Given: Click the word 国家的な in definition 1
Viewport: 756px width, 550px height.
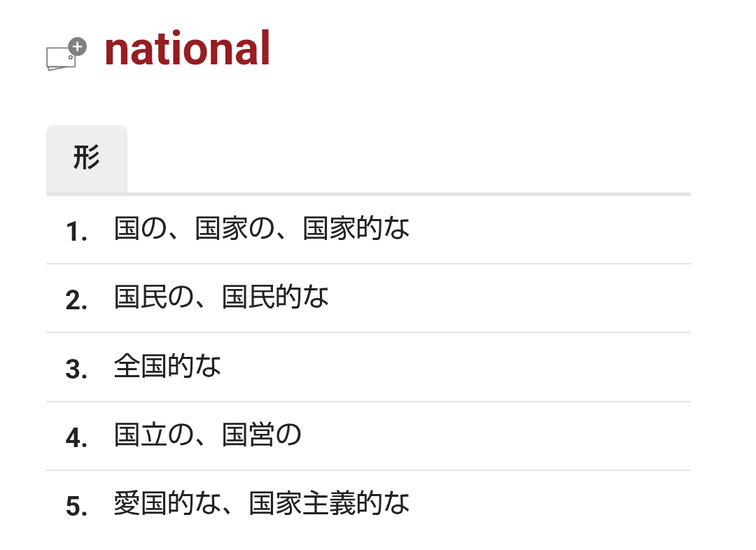Looking at the screenshot, I should pyautogui.click(x=356, y=229).
